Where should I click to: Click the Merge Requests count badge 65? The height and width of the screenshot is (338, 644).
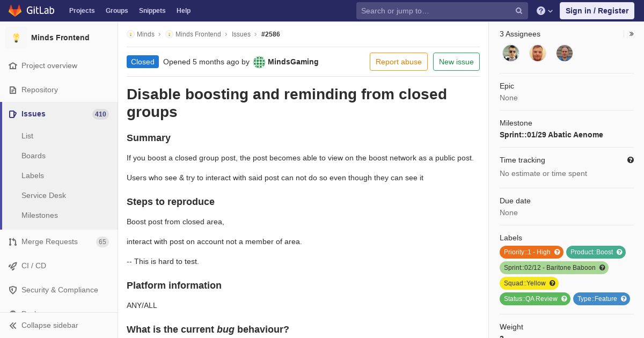[103, 242]
